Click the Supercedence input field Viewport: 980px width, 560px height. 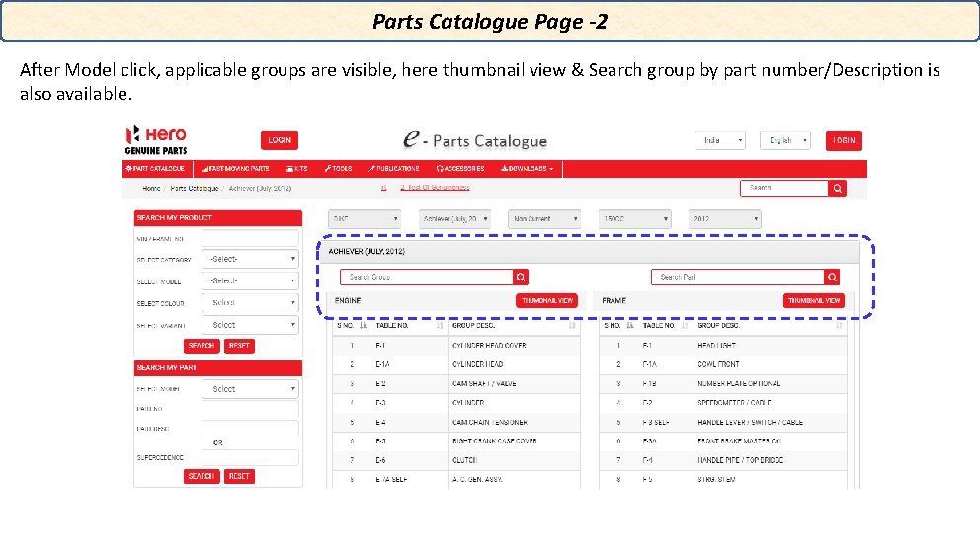point(250,458)
